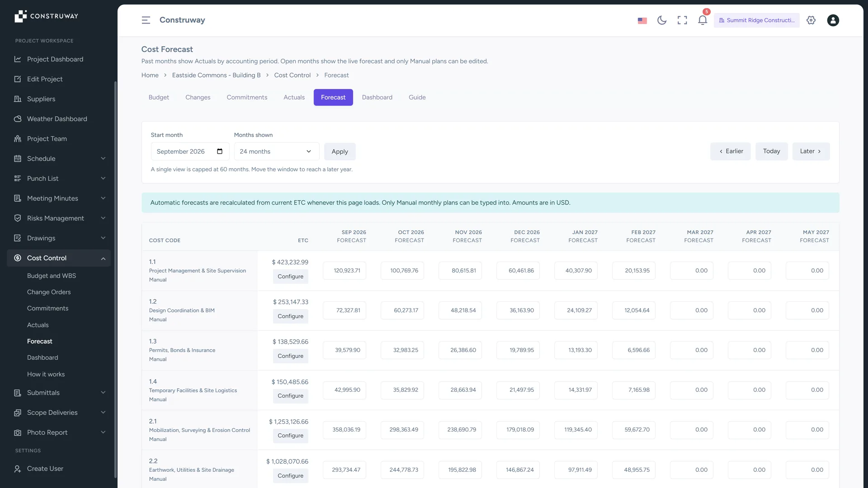Expand the Photo Report chevron

[103, 432]
